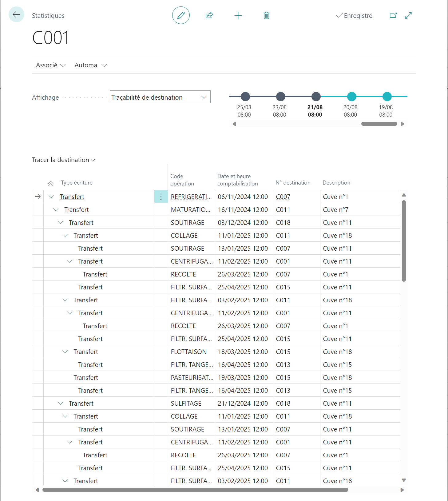Click the plus icon to add new
448x501 pixels.
(x=238, y=15)
